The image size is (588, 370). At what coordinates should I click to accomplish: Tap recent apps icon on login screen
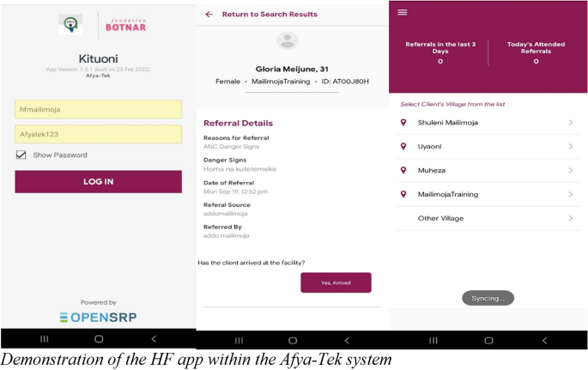coord(45,339)
